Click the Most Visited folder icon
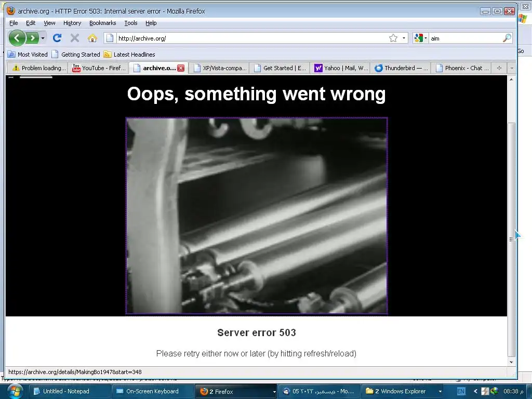Image resolution: width=532 pixels, height=399 pixels. click(x=11, y=54)
